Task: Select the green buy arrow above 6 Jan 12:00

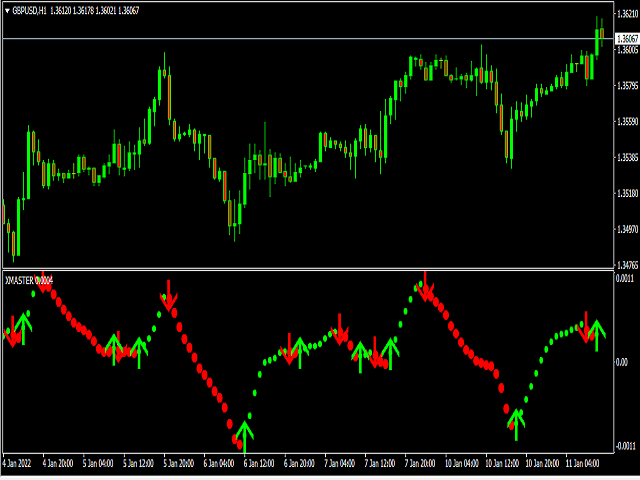Action: point(244,436)
